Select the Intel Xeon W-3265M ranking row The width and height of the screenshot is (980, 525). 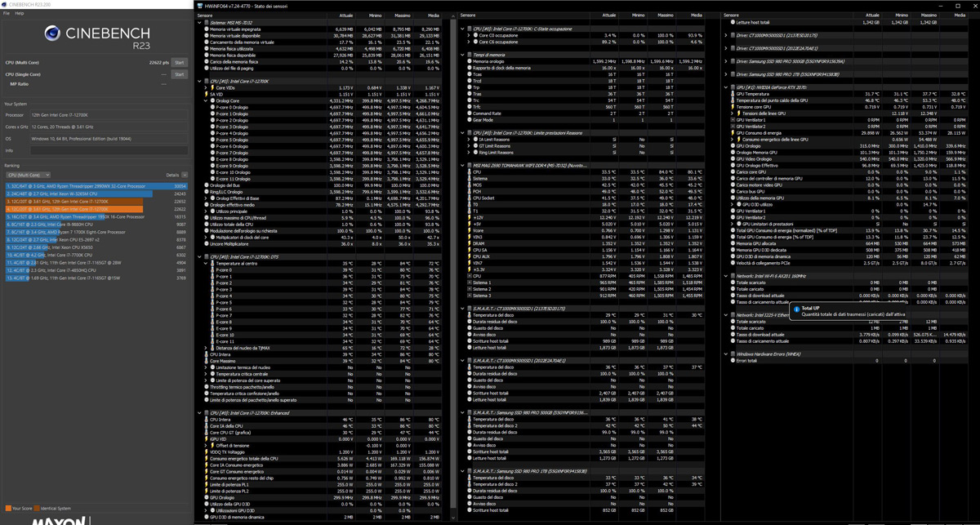point(96,194)
